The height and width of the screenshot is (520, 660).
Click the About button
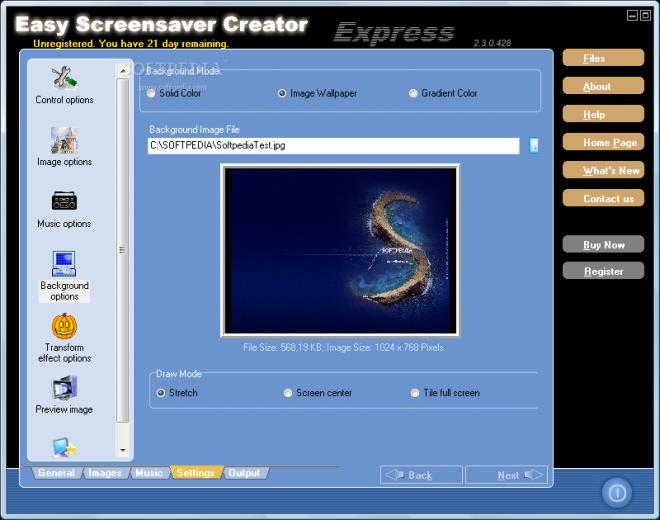(603, 86)
